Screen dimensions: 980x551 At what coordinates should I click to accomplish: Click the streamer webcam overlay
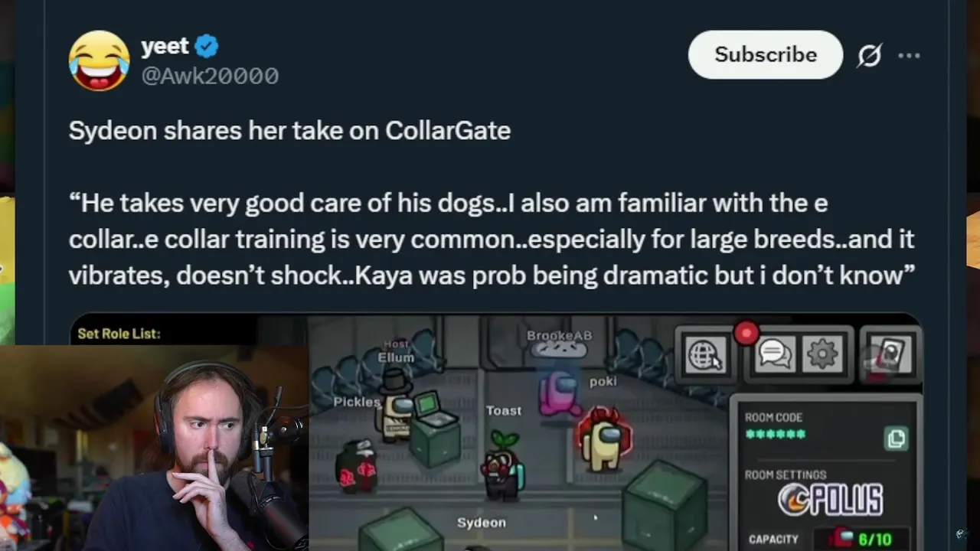(154, 448)
